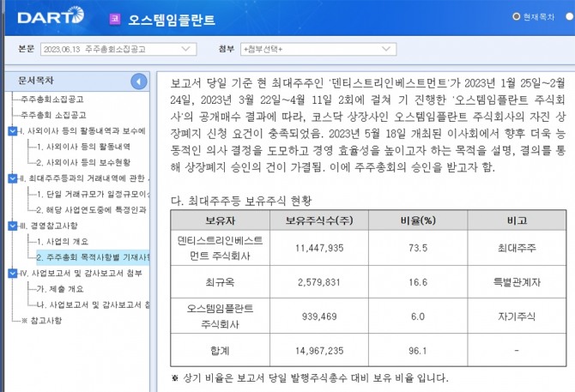Open 1. 단일 거래규모가 일정규모이상 item
This screenshot has width=575, height=392.
click(93, 194)
